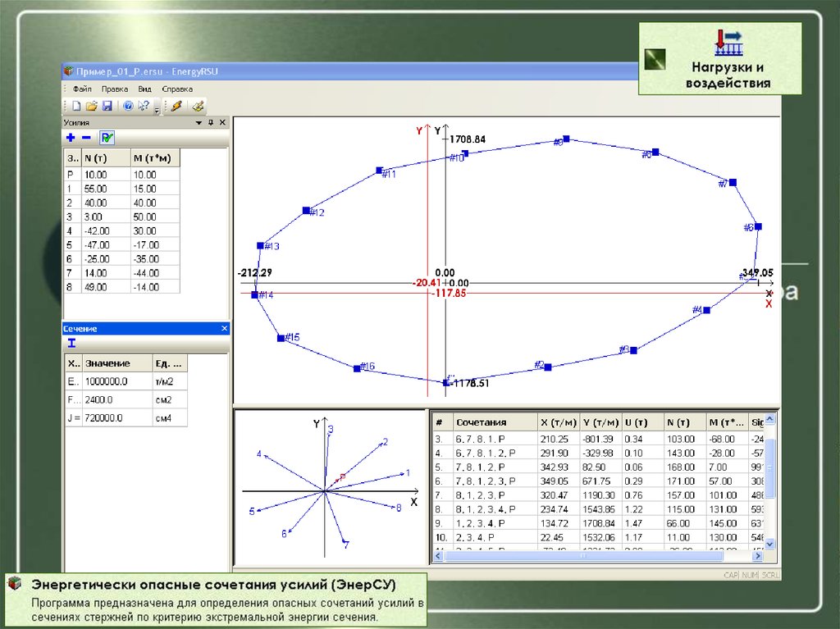Open the Справка menu
The image size is (840, 629).
[x=177, y=89]
